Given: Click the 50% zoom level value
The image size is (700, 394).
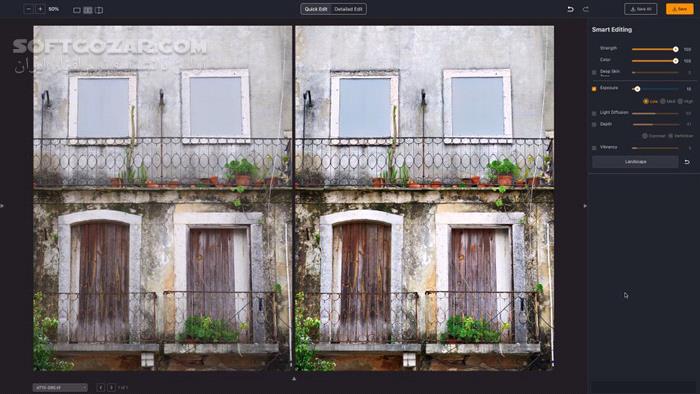Looking at the screenshot, I should [x=54, y=9].
